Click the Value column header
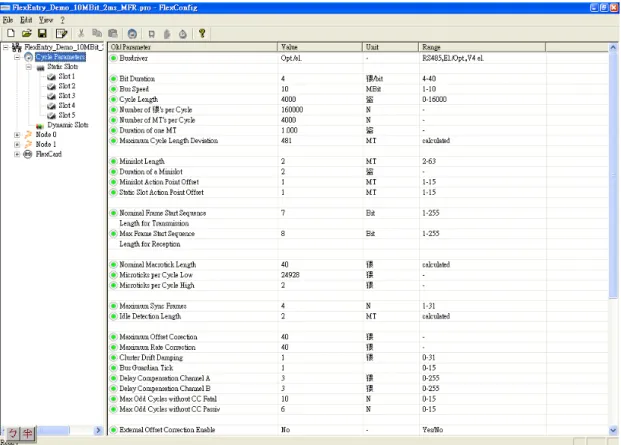Viewport: 621px width, 445px height. click(320, 47)
